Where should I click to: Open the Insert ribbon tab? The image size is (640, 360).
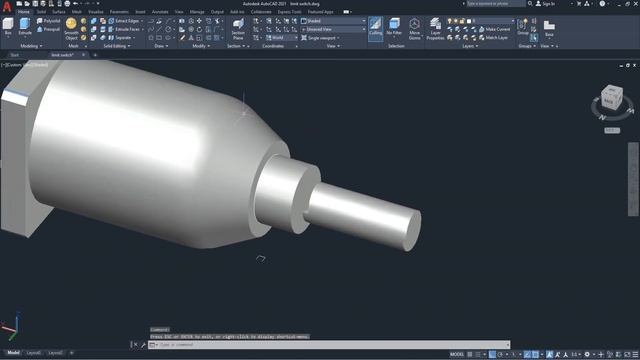pos(140,12)
